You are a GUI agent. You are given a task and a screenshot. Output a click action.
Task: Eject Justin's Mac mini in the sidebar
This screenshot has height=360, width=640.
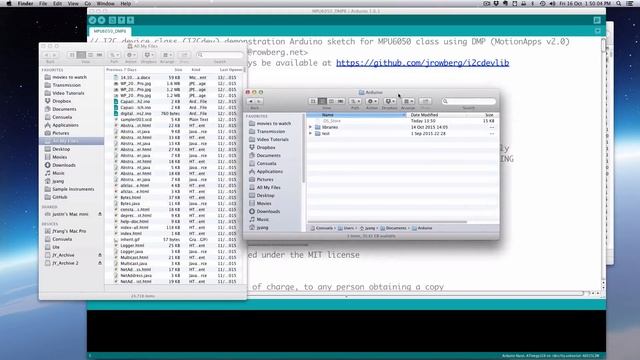100,214
